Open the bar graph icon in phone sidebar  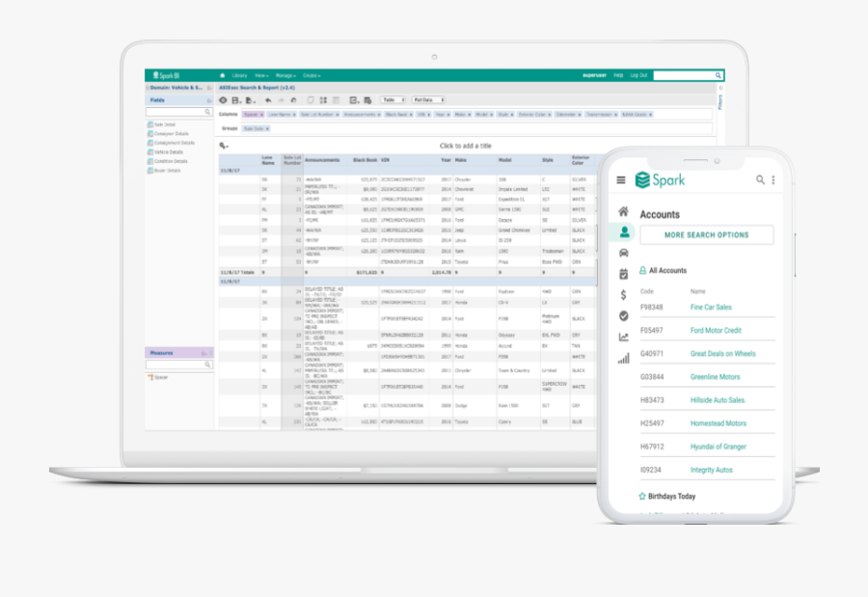623,359
